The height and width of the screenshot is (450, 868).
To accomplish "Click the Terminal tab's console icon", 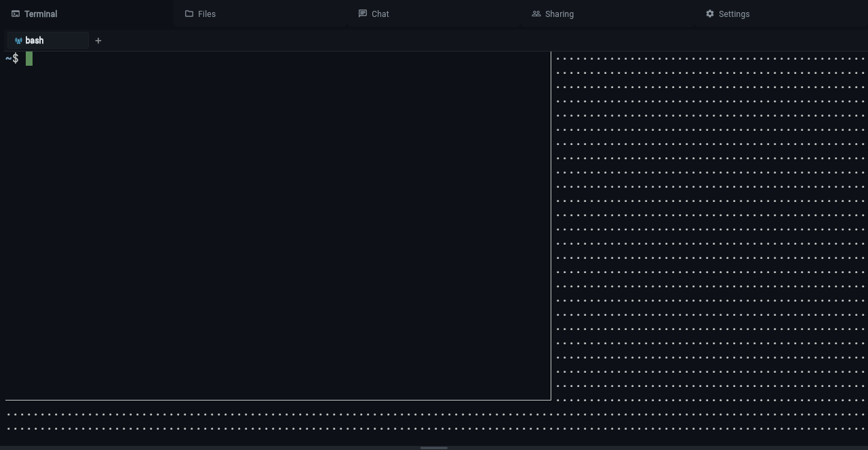I will (16, 14).
